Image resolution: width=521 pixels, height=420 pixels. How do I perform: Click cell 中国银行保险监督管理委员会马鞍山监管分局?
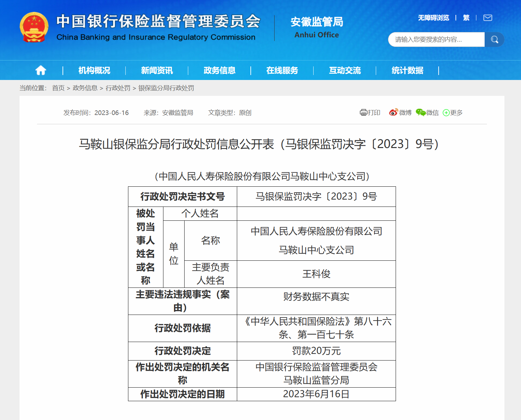coord(316,374)
